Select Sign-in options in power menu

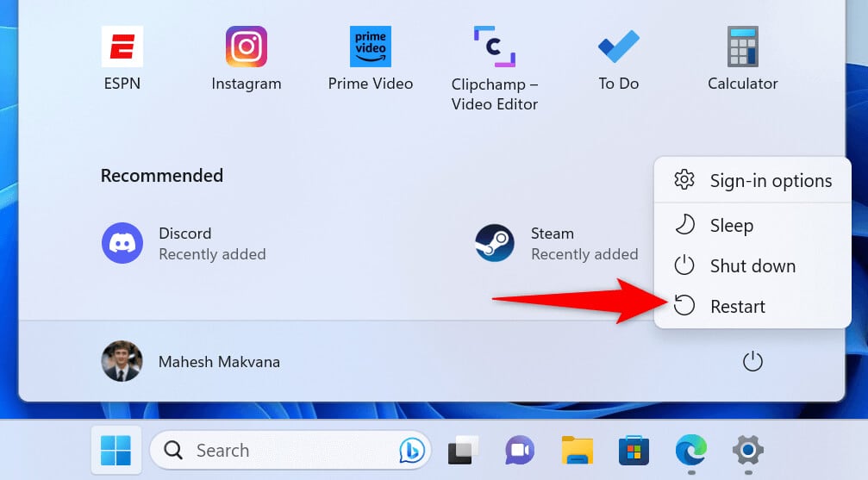(752, 180)
